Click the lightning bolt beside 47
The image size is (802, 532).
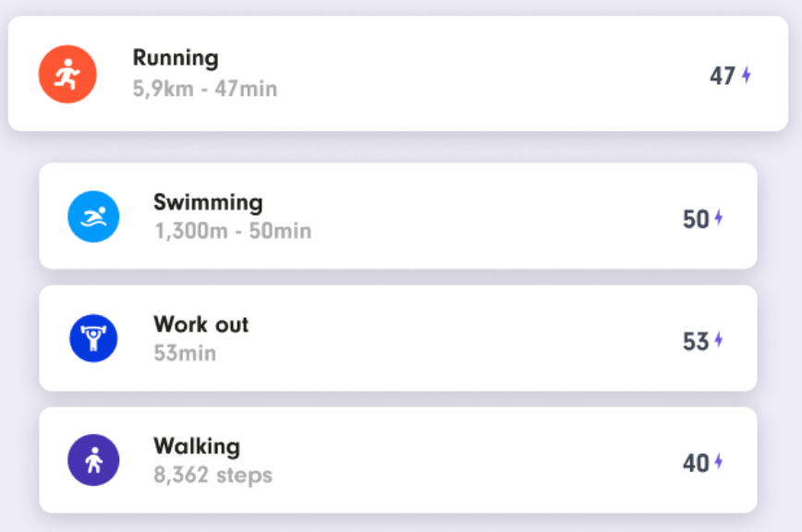coord(747,76)
